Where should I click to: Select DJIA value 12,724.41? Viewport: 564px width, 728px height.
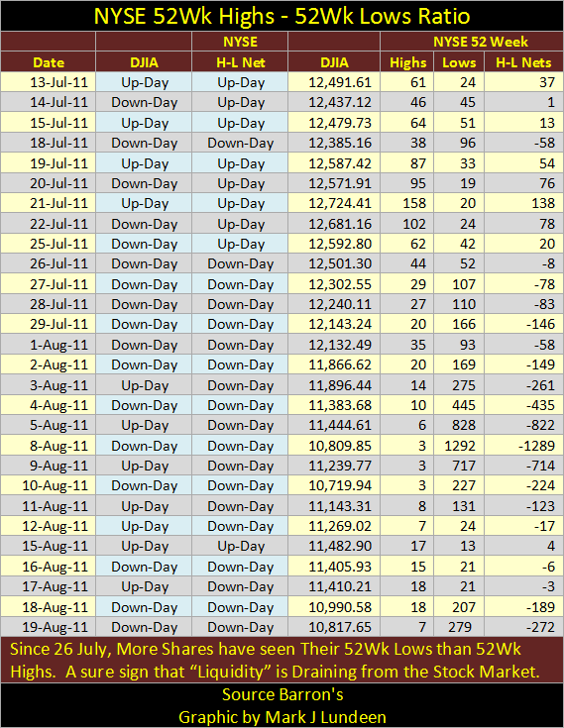tap(334, 203)
